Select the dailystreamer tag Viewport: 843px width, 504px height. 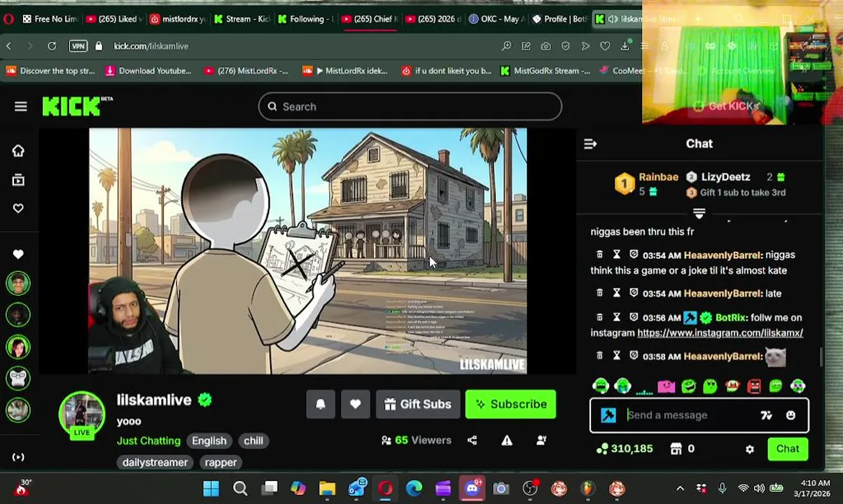tap(155, 462)
